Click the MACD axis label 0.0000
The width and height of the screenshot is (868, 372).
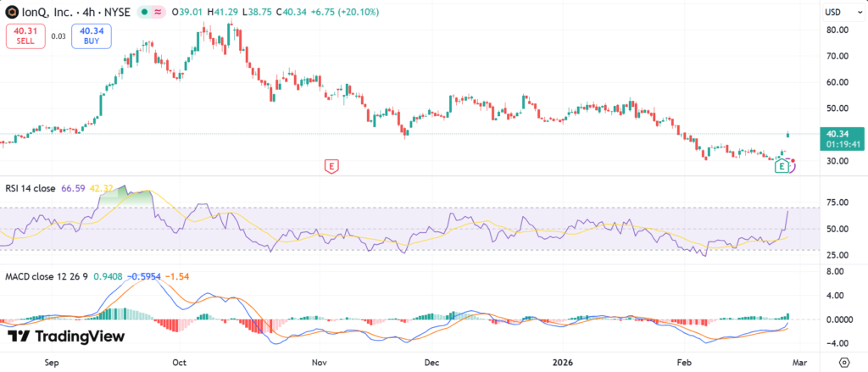pos(838,319)
